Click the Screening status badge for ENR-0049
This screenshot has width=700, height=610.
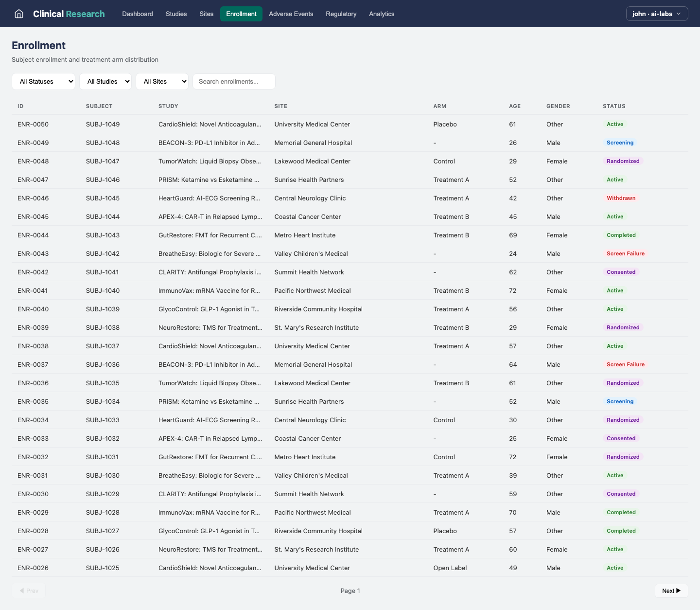click(620, 143)
